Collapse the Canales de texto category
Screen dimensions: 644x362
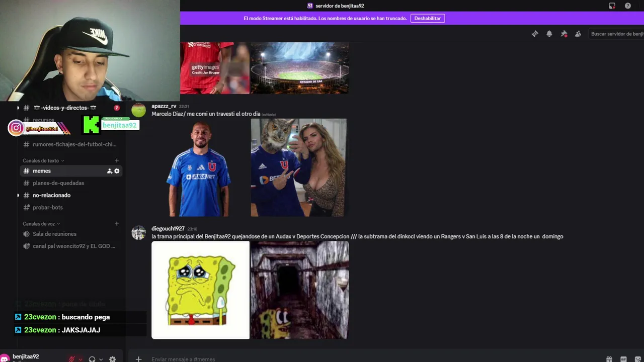coord(43,161)
